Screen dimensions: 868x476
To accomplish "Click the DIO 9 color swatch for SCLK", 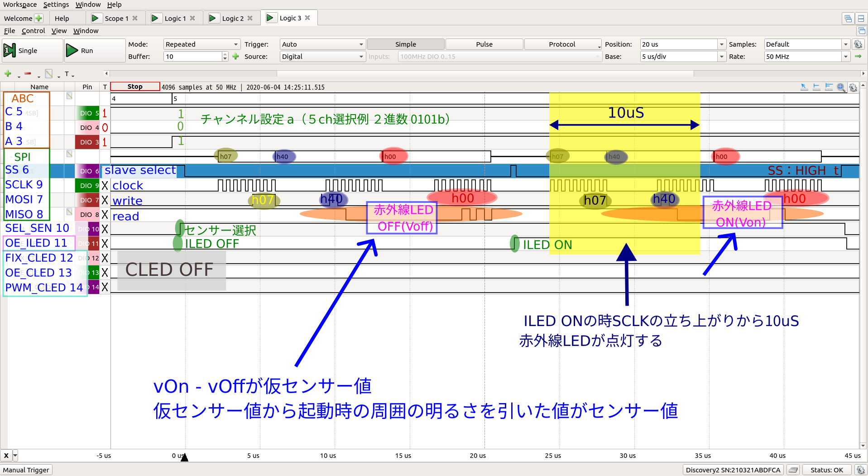I will pos(87,186).
